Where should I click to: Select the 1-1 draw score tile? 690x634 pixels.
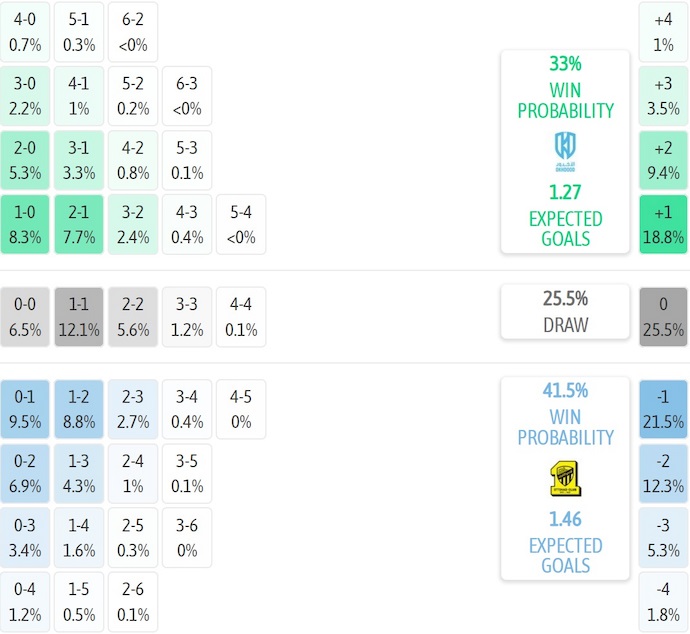click(x=79, y=317)
